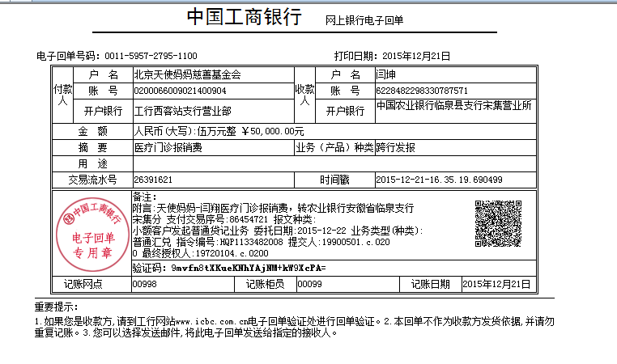Click payer account number 0200066009021400904
The width and height of the screenshot is (617, 364).
181,91
